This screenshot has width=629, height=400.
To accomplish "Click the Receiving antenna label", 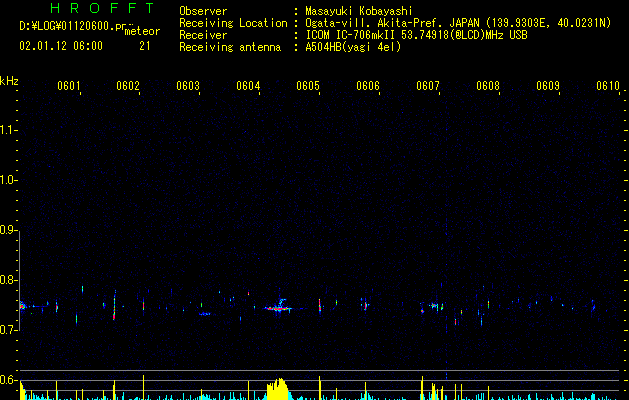I will point(230,47).
